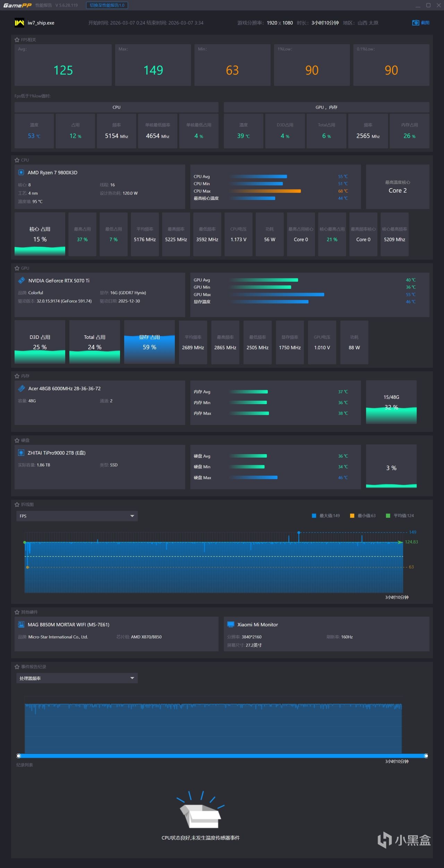Click the Avg FPS 125 card
Viewport: 444px width, 868px height.
tap(63, 65)
